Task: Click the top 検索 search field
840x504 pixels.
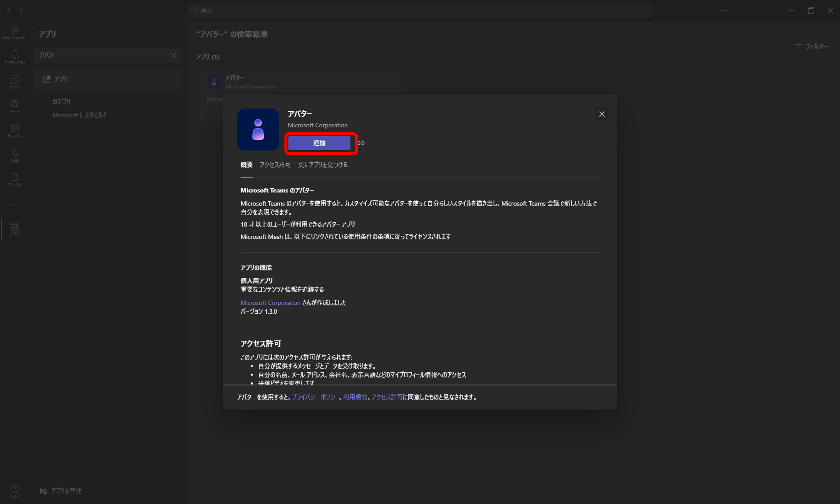Action: (x=420, y=11)
